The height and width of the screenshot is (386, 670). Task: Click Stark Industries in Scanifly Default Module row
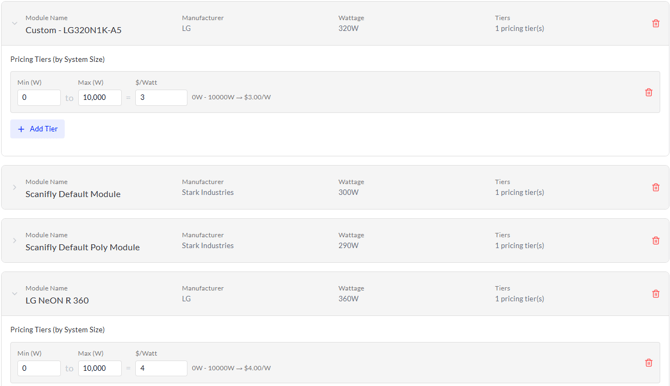[x=208, y=192]
